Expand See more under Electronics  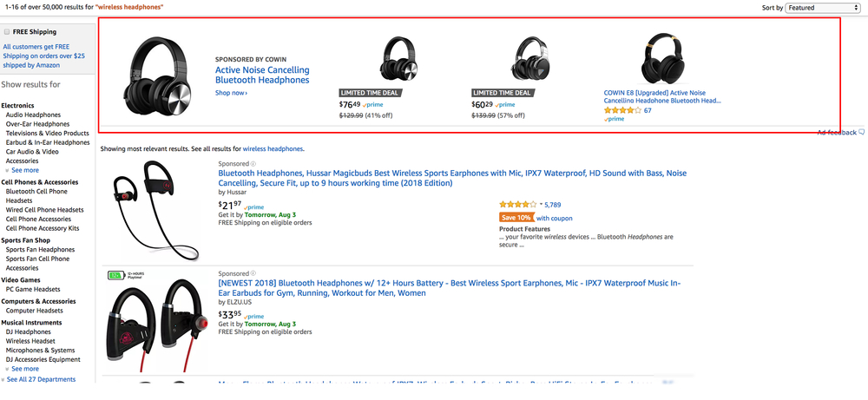pos(23,170)
